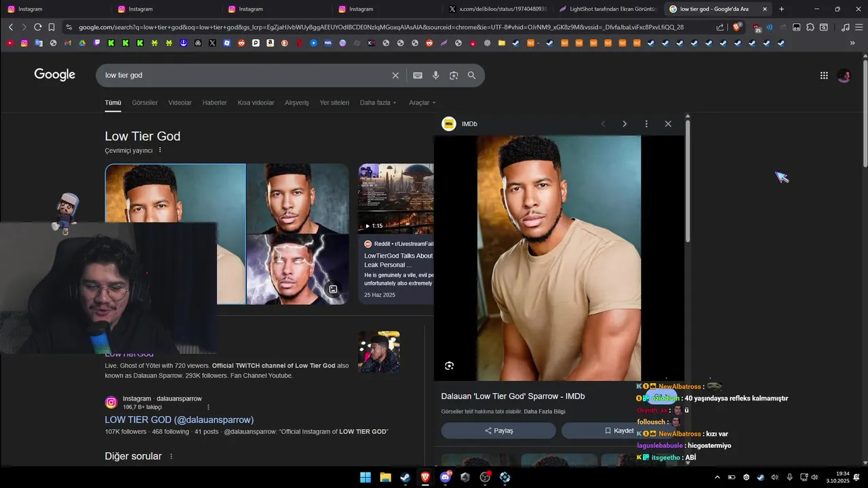
Task: Click the browser address bar URL
Action: click(380, 27)
